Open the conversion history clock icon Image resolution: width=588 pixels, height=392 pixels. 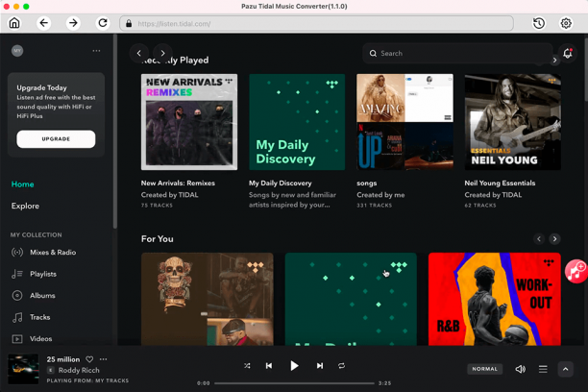click(539, 23)
